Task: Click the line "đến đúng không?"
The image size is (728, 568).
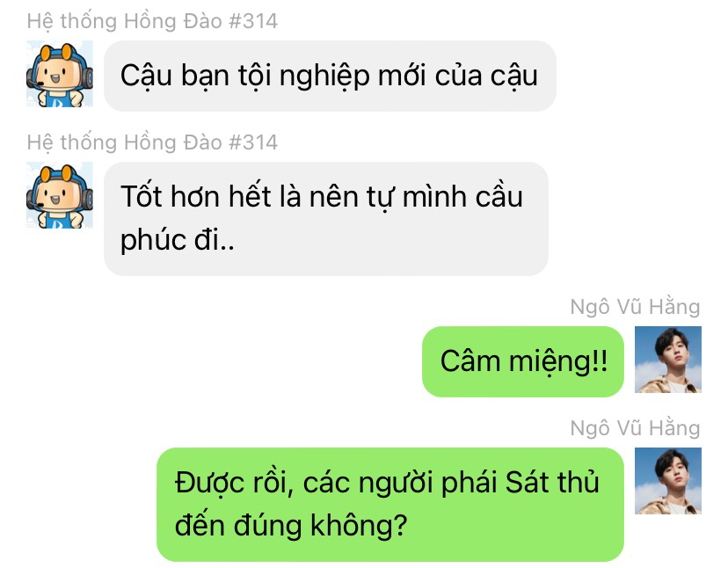Action: coord(291,526)
